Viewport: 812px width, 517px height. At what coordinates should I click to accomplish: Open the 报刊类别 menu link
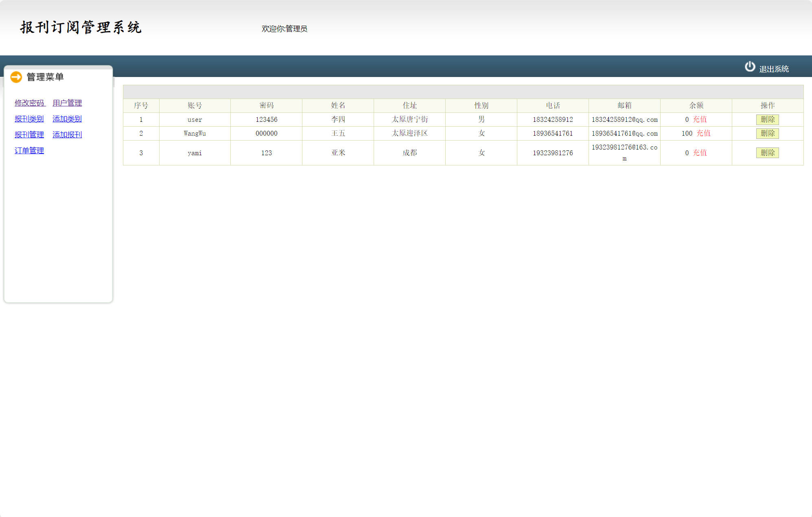pyautogui.click(x=29, y=119)
